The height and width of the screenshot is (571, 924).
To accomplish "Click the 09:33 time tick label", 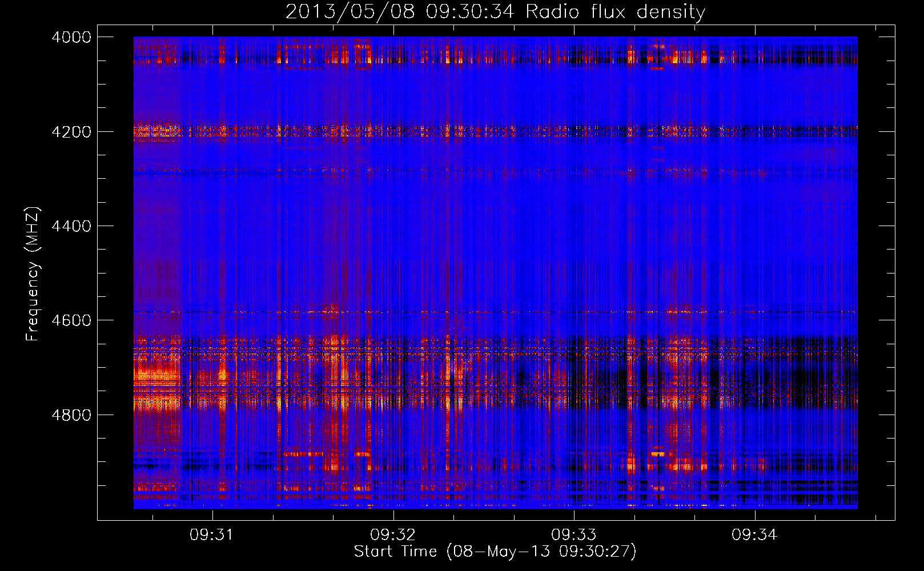I will [573, 535].
